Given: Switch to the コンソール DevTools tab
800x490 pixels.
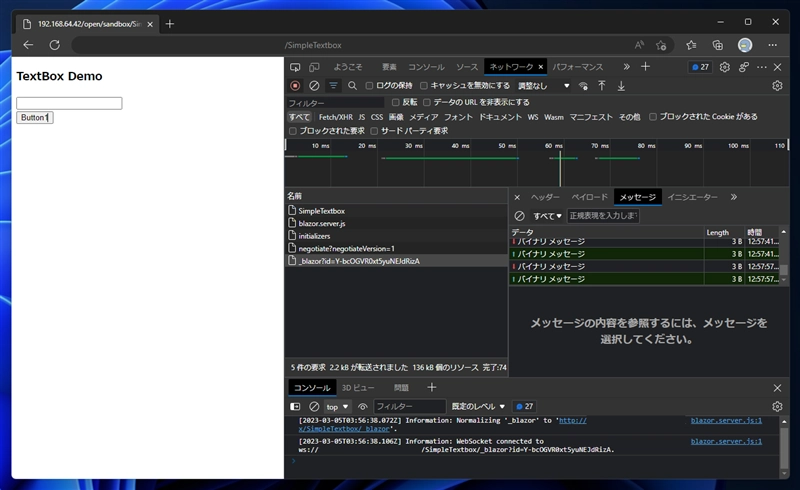Looking at the screenshot, I should pos(426,67).
